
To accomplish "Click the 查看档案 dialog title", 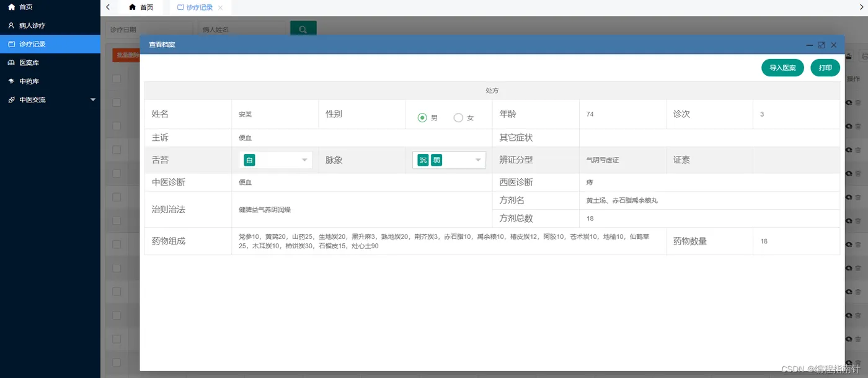I will 162,45.
